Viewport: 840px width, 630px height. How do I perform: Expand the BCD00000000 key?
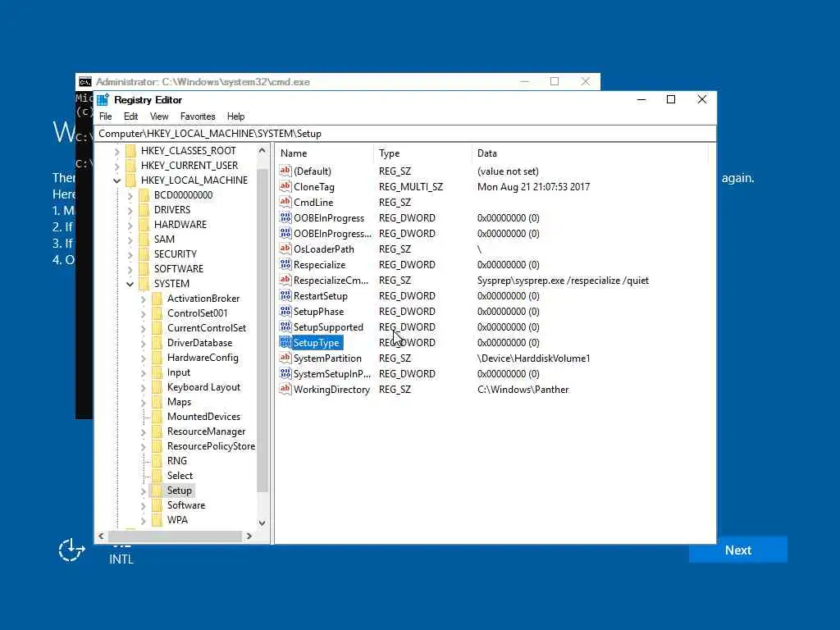tap(130, 195)
